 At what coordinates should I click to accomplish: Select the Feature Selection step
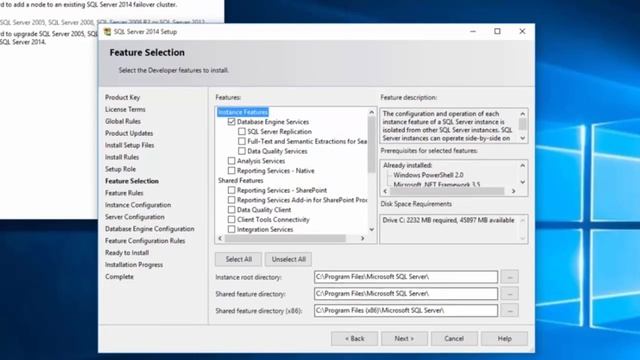point(132,181)
